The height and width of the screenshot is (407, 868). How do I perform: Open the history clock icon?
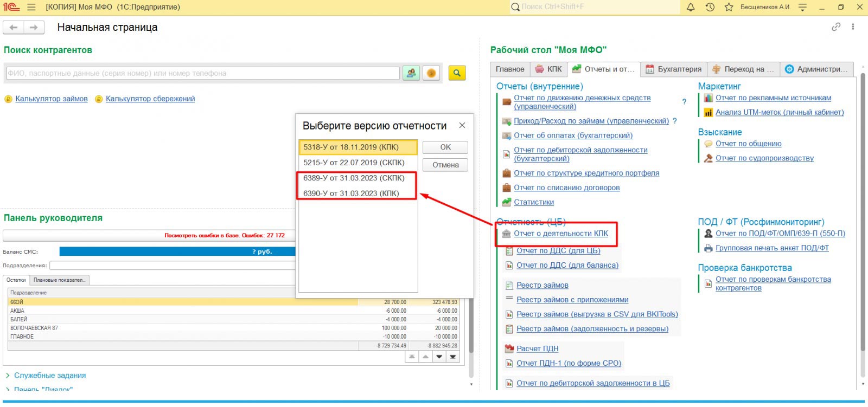(x=710, y=7)
